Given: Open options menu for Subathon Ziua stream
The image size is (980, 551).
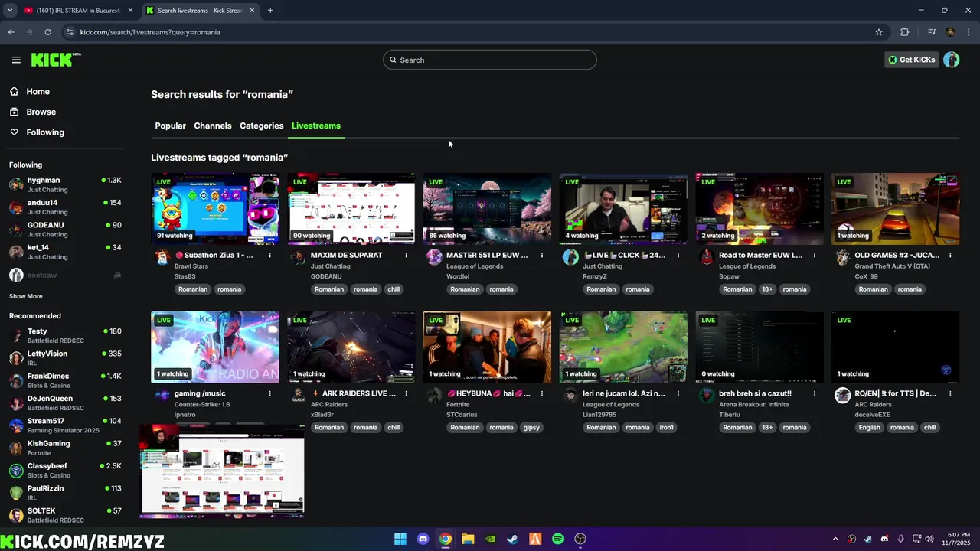Looking at the screenshot, I should tap(269, 255).
